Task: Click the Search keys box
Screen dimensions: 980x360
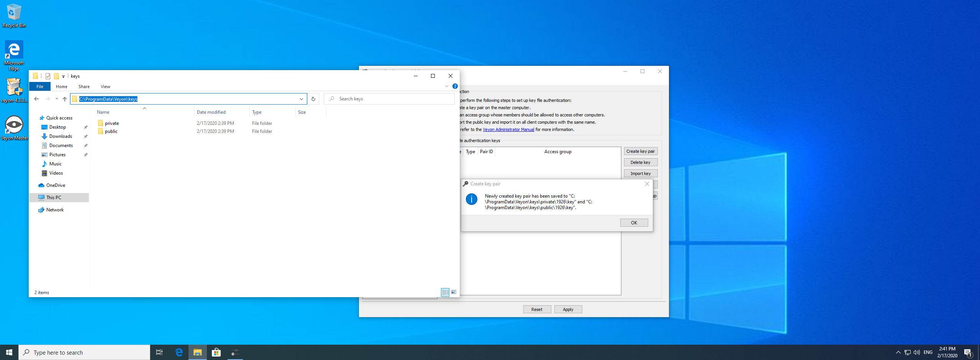Action: [x=389, y=99]
